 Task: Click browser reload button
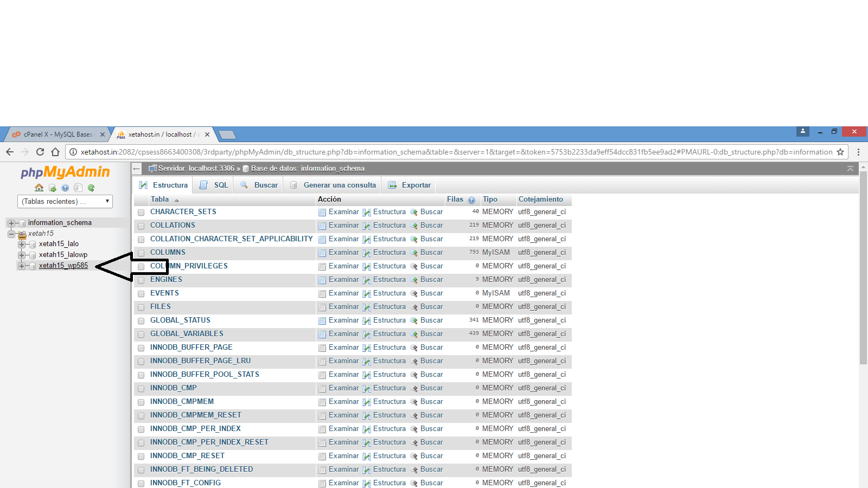40,152
